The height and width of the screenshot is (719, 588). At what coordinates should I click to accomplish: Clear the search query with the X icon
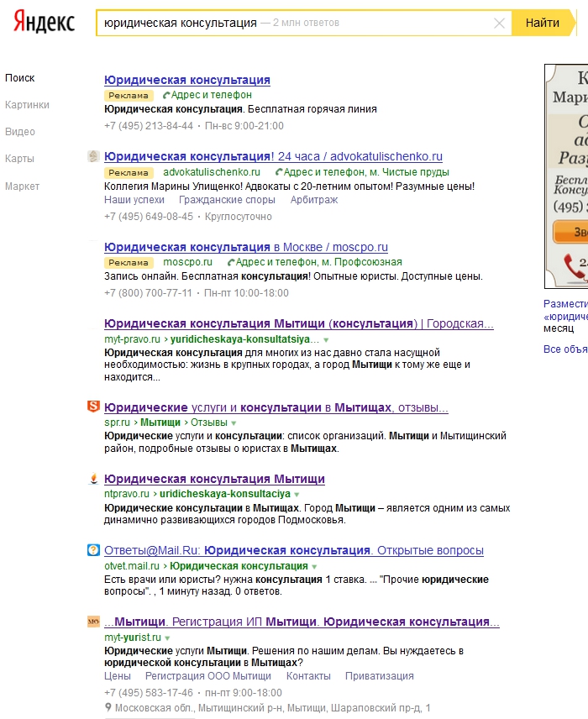coord(500,23)
